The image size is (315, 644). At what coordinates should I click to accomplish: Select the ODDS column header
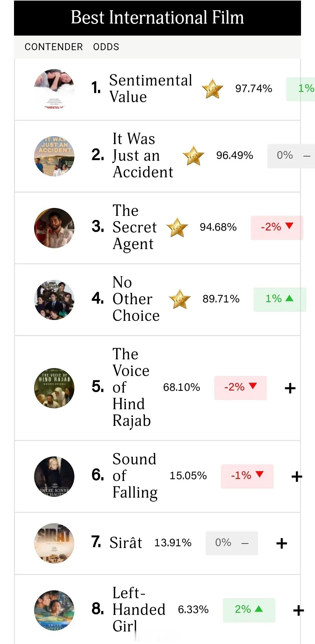106,47
